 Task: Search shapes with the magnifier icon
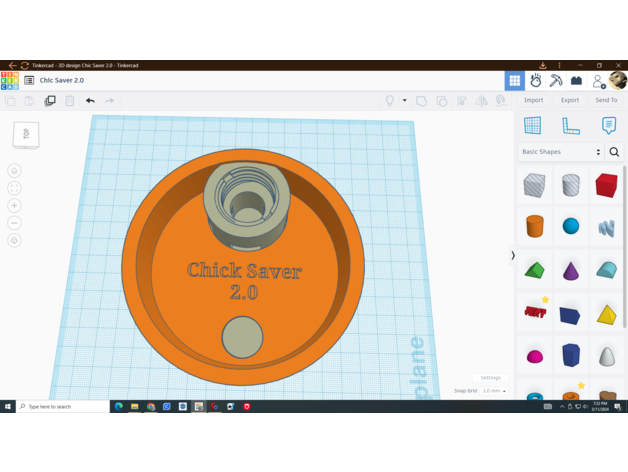pos(614,152)
